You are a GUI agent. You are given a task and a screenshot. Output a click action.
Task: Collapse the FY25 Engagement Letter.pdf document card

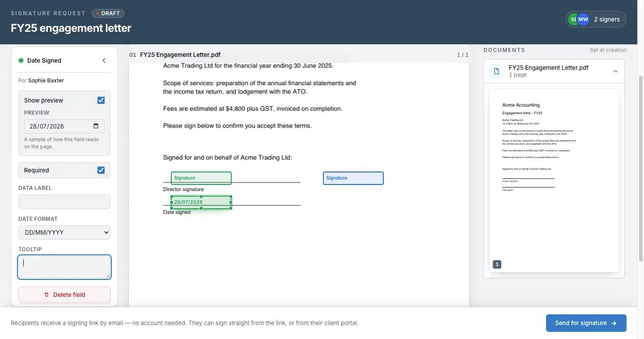pyautogui.click(x=615, y=71)
